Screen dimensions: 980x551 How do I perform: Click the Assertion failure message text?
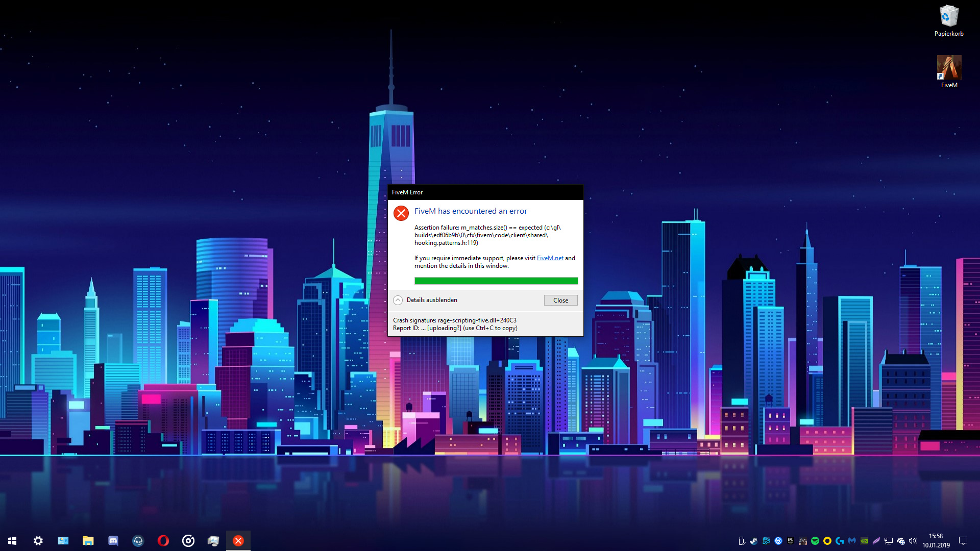pyautogui.click(x=487, y=235)
